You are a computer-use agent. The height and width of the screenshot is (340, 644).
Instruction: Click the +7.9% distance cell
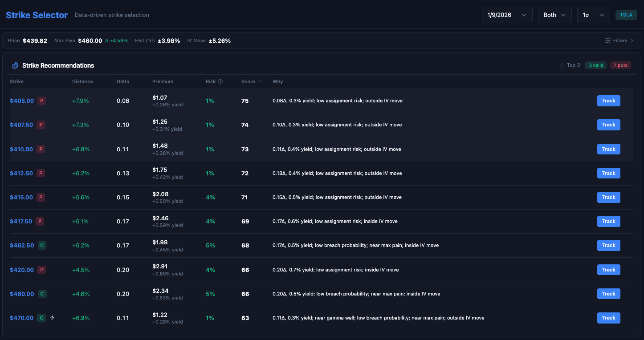tap(80, 101)
